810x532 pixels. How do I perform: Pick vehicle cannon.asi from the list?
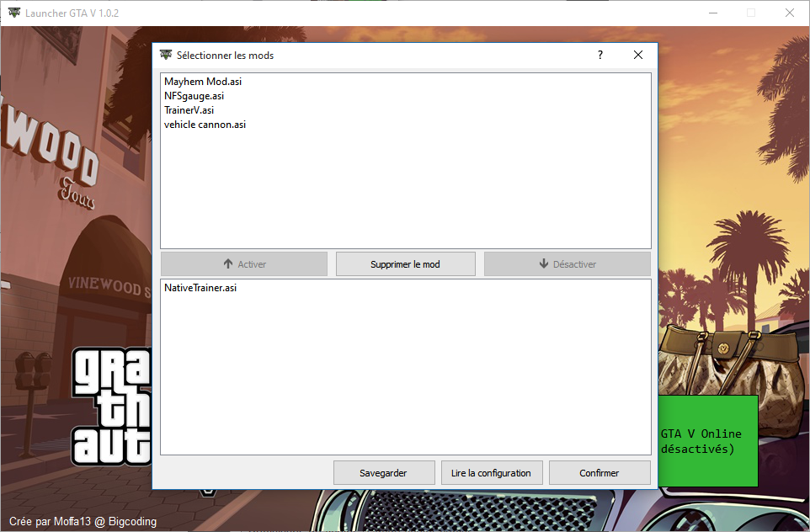coord(205,125)
